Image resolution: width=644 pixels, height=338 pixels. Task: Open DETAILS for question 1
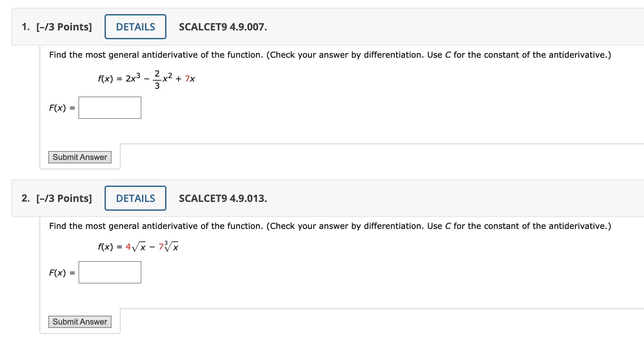(x=135, y=27)
